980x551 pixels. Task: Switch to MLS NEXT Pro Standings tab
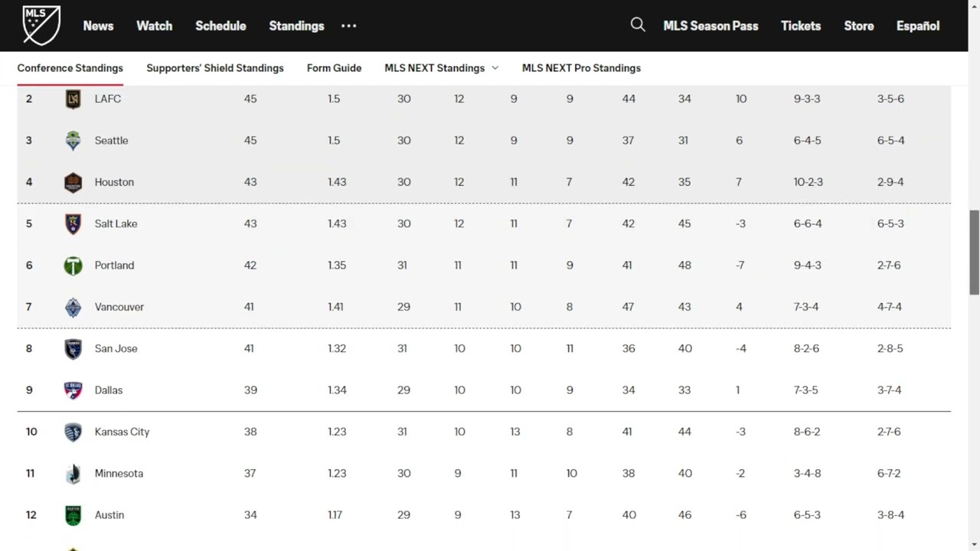coord(581,68)
